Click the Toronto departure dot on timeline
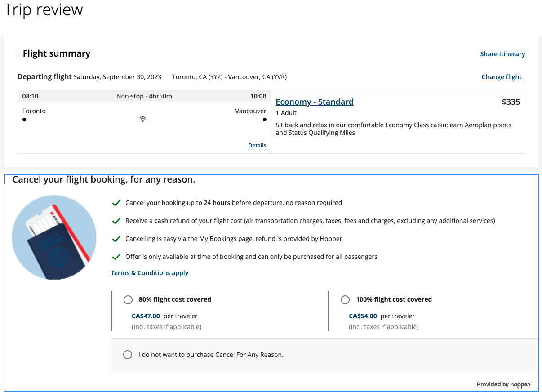 point(24,120)
